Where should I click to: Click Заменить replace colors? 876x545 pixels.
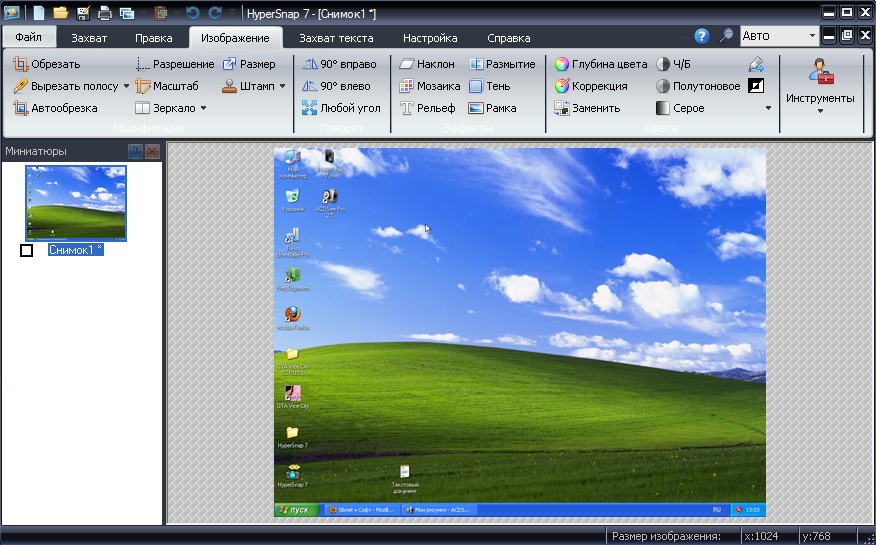587,108
